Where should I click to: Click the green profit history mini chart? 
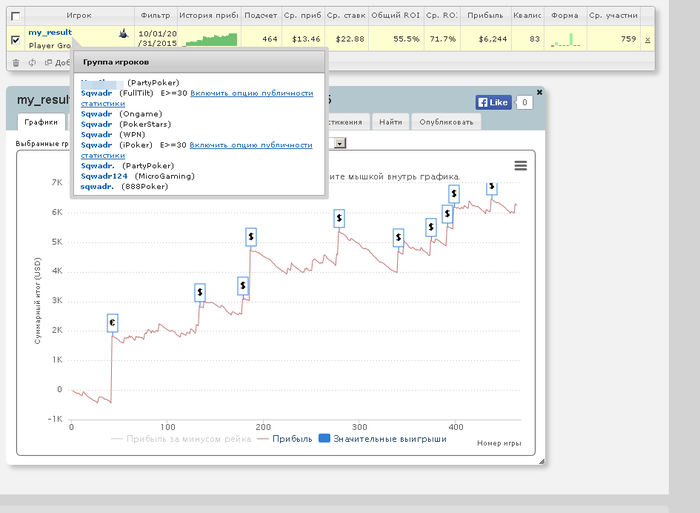click(210, 39)
